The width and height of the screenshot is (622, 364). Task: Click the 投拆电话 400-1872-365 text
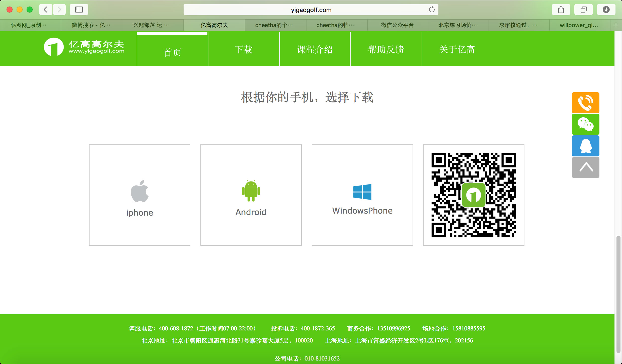pyautogui.click(x=303, y=328)
